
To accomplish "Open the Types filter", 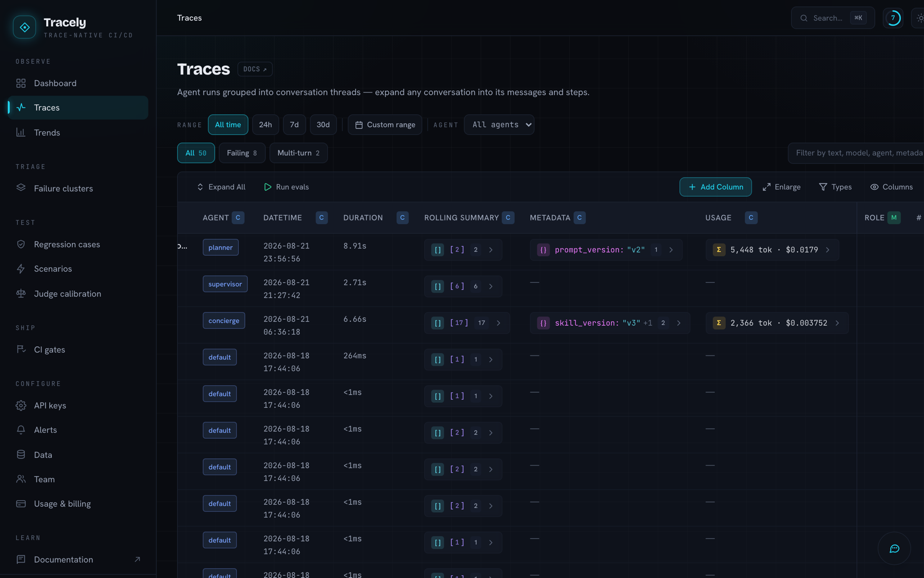I will coord(835,187).
